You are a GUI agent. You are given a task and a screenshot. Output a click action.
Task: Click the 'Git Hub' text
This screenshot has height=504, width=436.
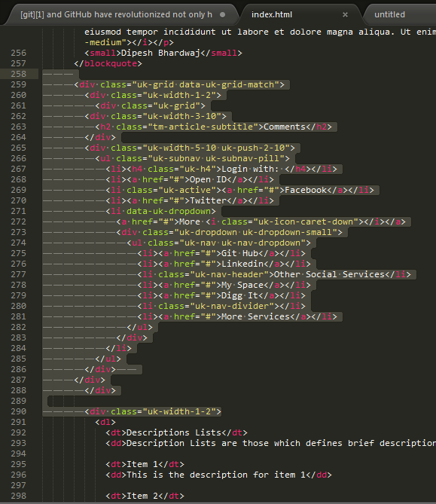point(239,253)
